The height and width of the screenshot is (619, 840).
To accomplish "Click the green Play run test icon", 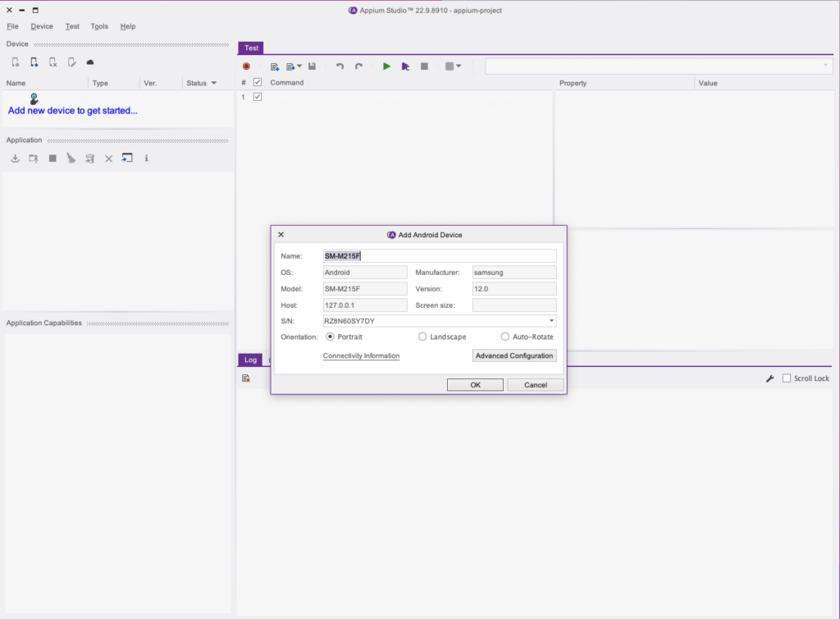I will tap(386, 66).
